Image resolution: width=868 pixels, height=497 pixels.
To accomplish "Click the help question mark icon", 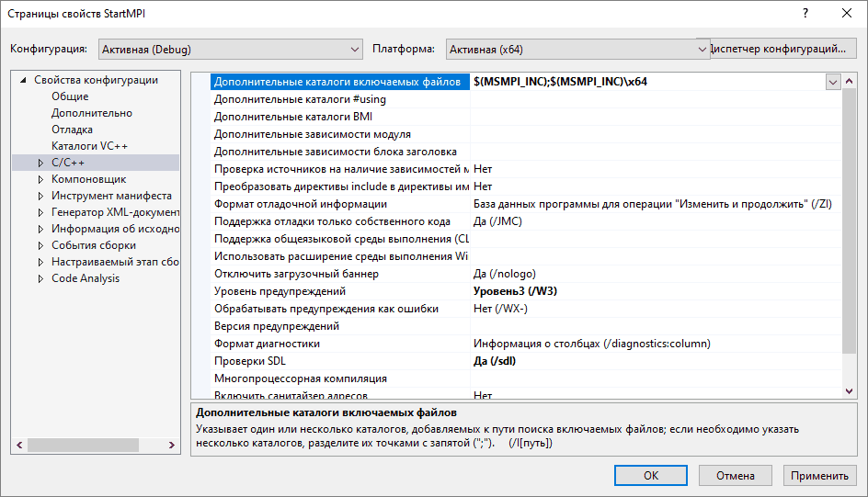I will tap(805, 13).
